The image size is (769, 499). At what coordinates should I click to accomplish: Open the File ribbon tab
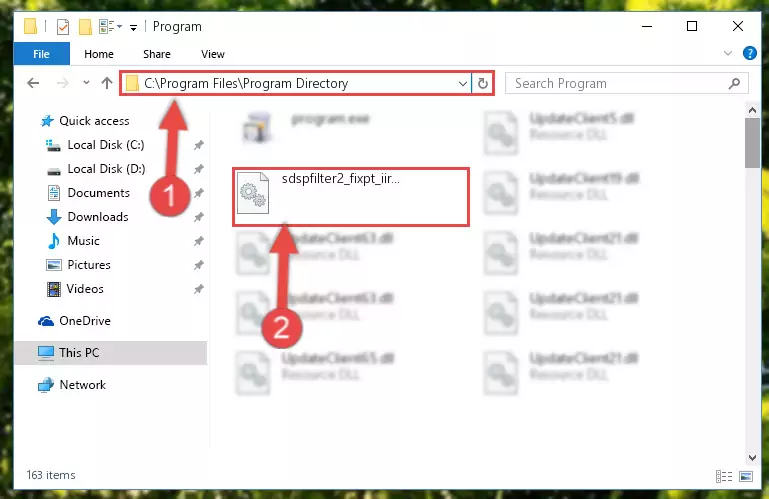[x=42, y=54]
